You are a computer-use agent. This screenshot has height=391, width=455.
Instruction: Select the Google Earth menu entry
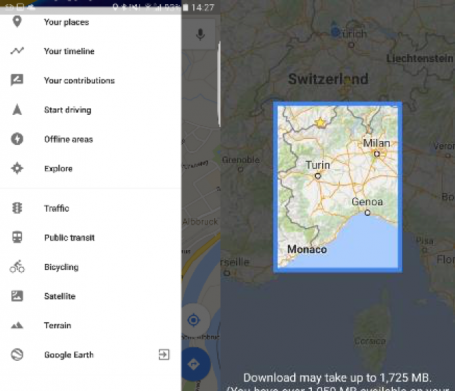point(90,355)
